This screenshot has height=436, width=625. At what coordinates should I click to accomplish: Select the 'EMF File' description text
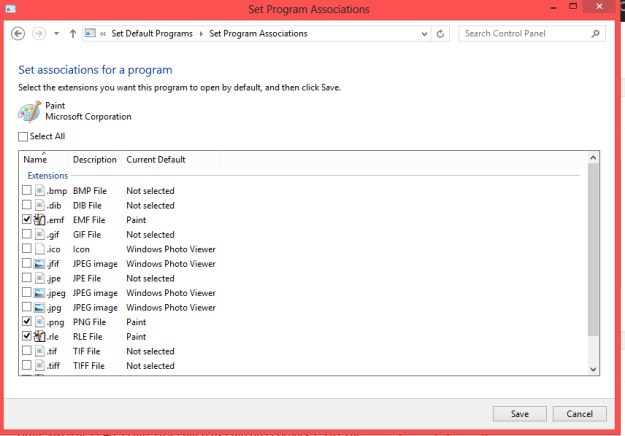(89, 220)
